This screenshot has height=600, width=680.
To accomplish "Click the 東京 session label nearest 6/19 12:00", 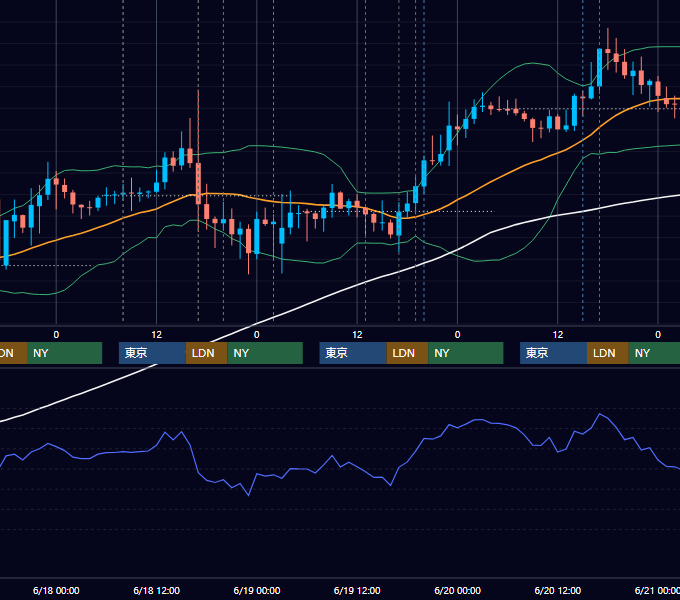I will 353,353.
